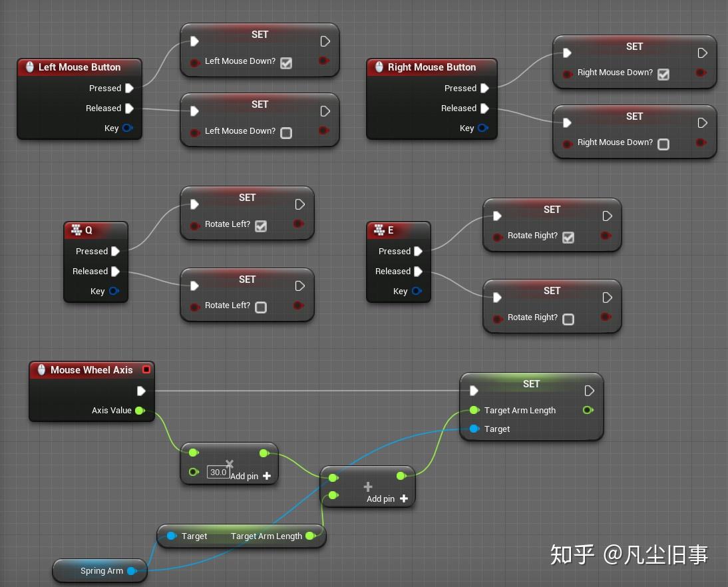Click the X to remove the 30.0 pin
Viewport: 728px width, 587px height.
(230, 463)
